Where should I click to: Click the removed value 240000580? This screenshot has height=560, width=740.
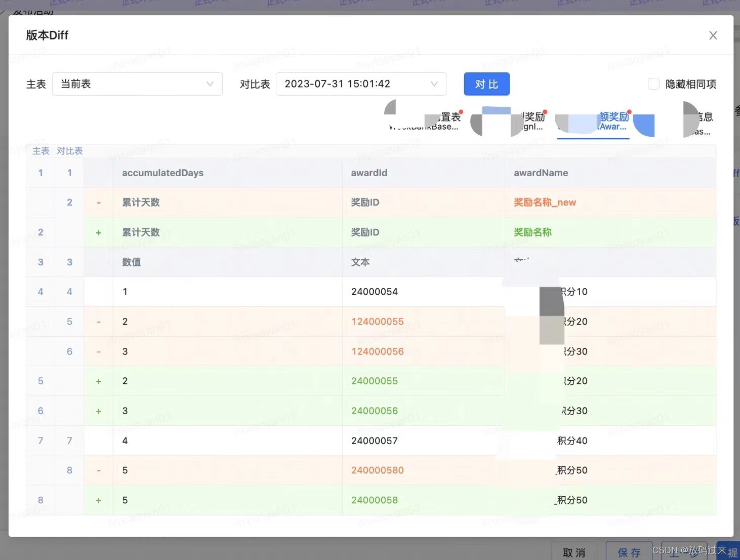(x=378, y=470)
